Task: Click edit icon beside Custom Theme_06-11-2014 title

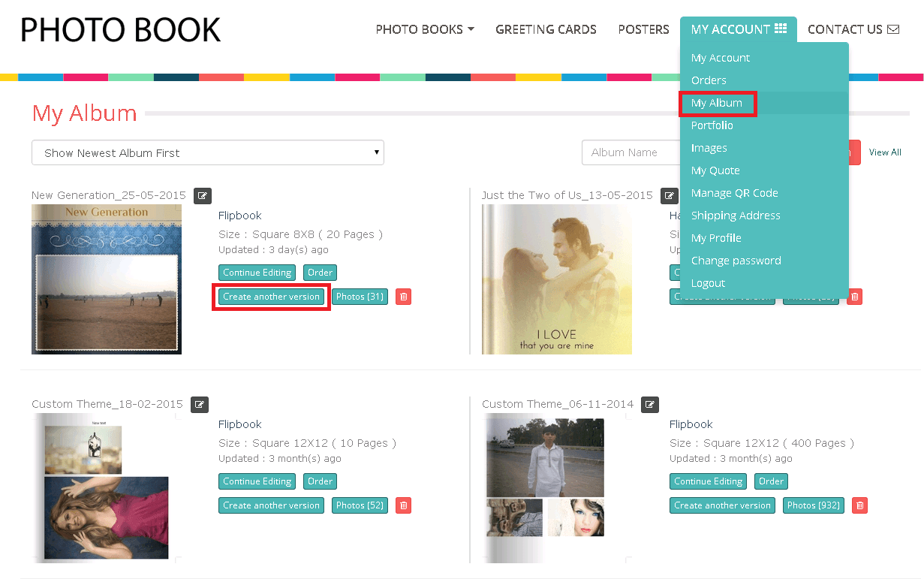Action: click(x=650, y=404)
